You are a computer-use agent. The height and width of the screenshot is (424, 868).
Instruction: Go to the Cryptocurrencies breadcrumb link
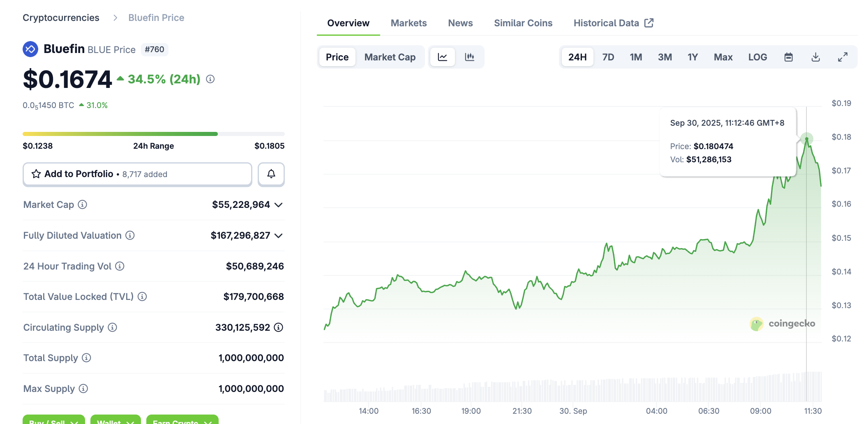(x=61, y=18)
